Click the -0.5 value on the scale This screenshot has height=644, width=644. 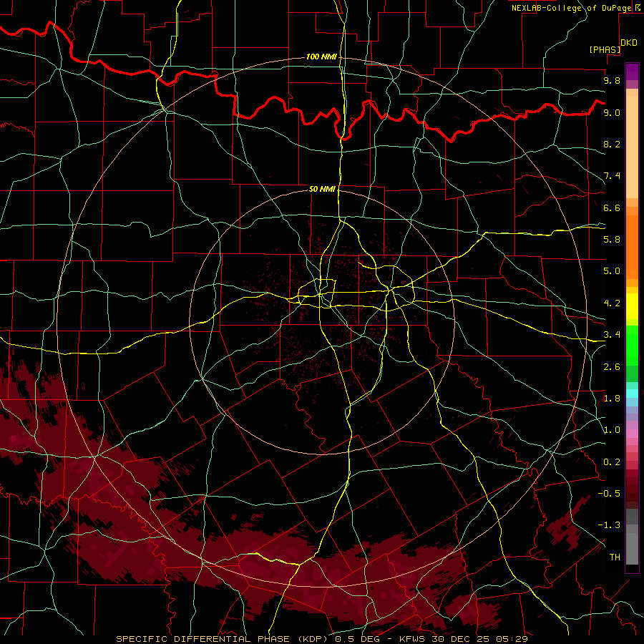[609, 493]
